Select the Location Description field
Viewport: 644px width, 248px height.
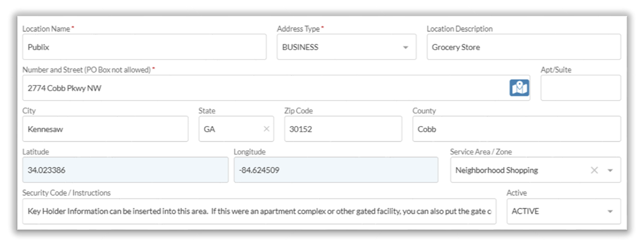point(523,47)
